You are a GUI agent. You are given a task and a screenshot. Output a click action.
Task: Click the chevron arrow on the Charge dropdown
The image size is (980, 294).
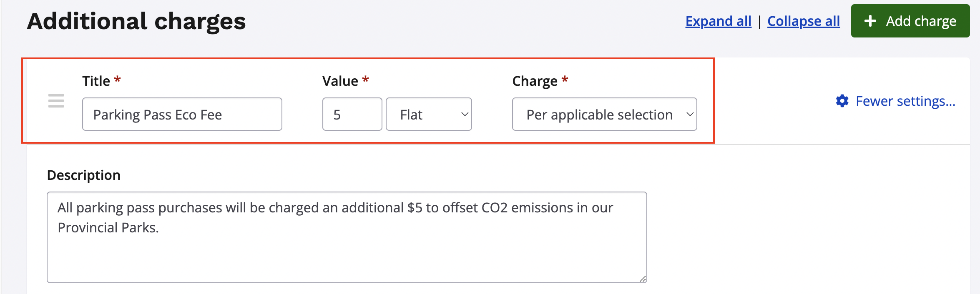tap(690, 114)
